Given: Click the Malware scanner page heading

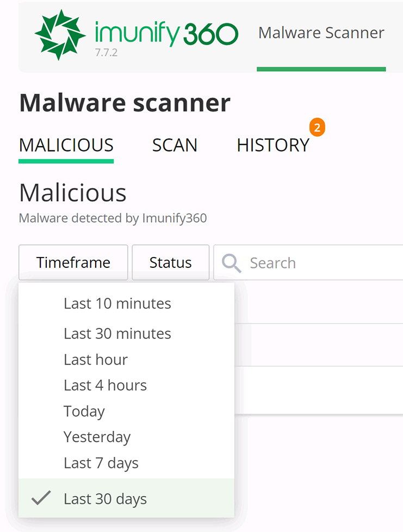Looking at the screenshot, I should point(125,103).
